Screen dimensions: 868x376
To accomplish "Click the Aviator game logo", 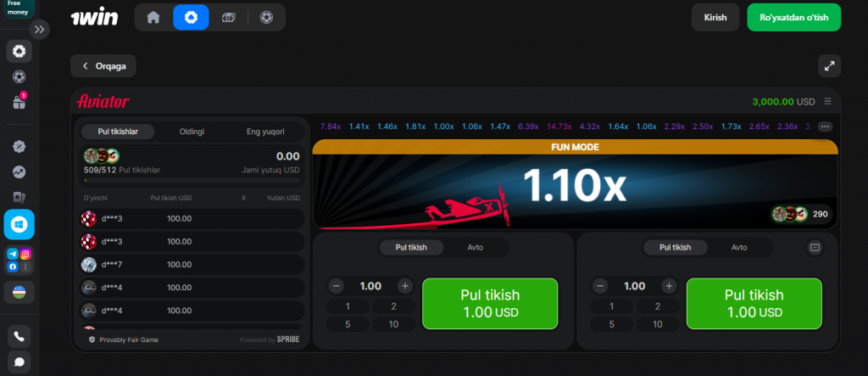I will click(103, 102).
